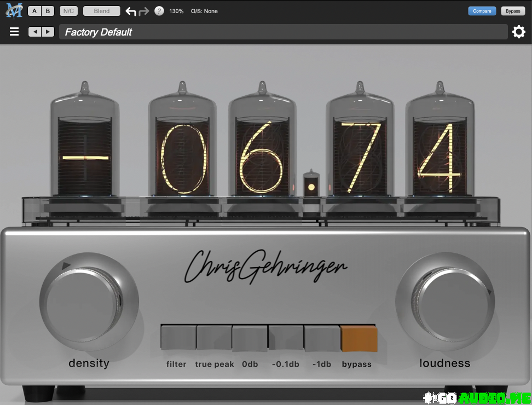The image size is (532, 405).
Task: Go to the previous preset arrow
Action: point(35,32)
